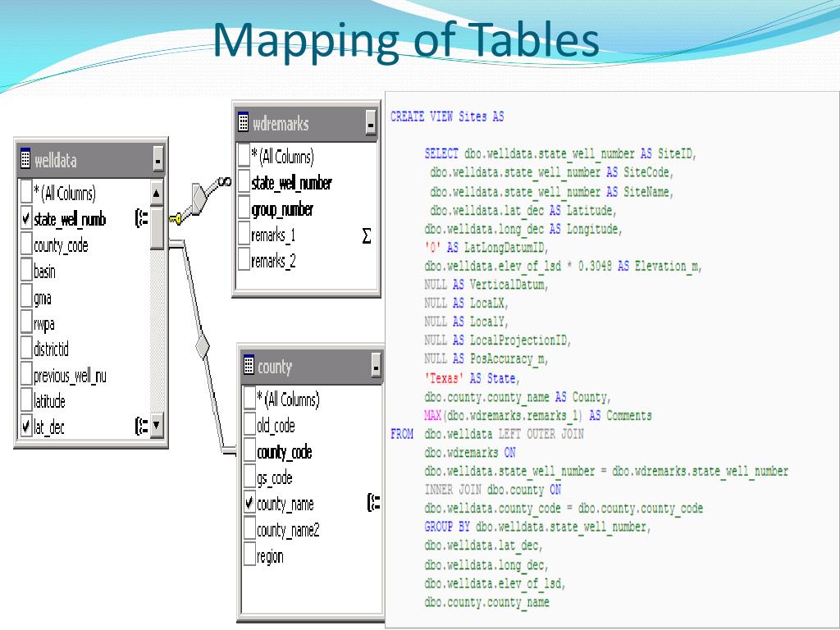Check the remarks_2 column in wdremarks
Screen dimensions: 840x630
244,262
